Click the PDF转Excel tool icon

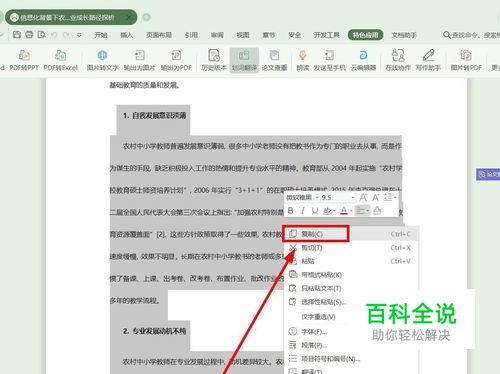[60, 56]
